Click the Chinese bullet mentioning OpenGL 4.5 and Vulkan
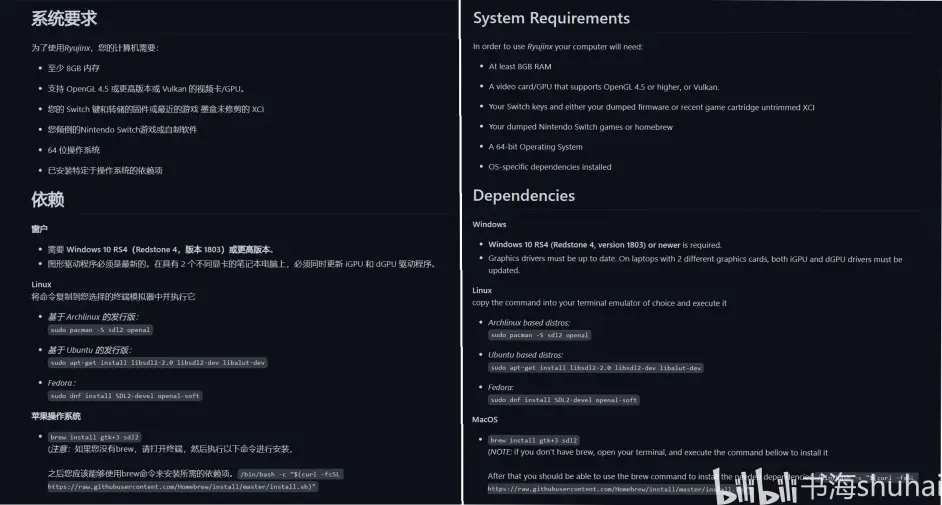The width and height of the screenshot is (942, 505). pos(146,89)
